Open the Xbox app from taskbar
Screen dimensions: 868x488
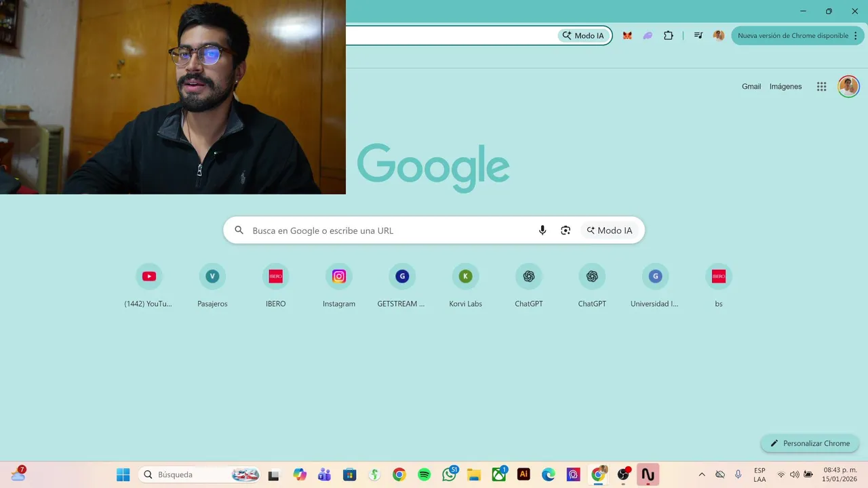(x=499, y=474)
